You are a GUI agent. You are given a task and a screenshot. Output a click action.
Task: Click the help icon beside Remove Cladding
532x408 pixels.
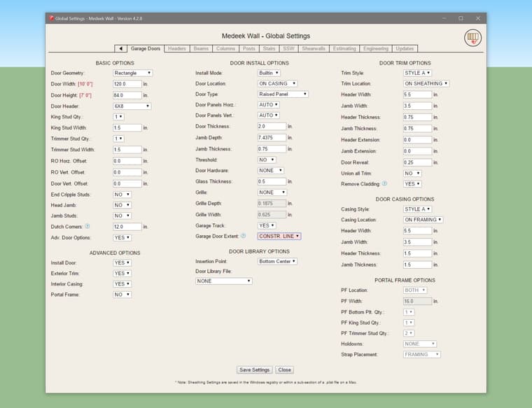tap(384, 184)
